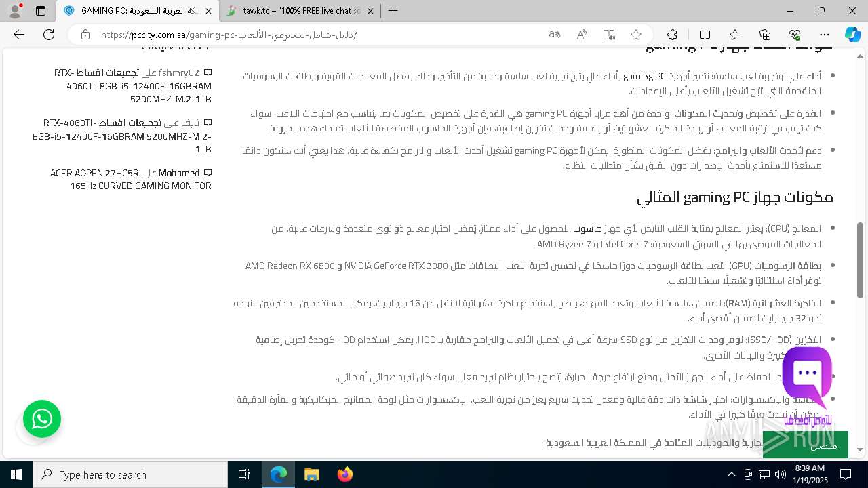Open نايف comment on RTX-4060TI build

[122, 136]
